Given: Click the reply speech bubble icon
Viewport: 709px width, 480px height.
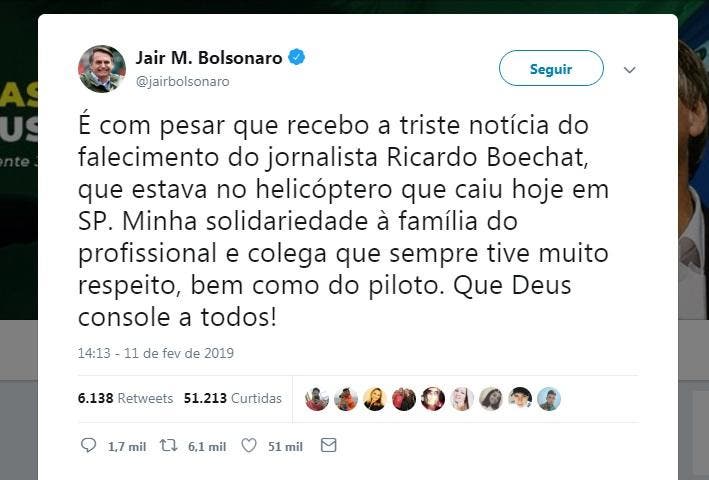Looking at the screenshot, I should click(x=88, y=445).
